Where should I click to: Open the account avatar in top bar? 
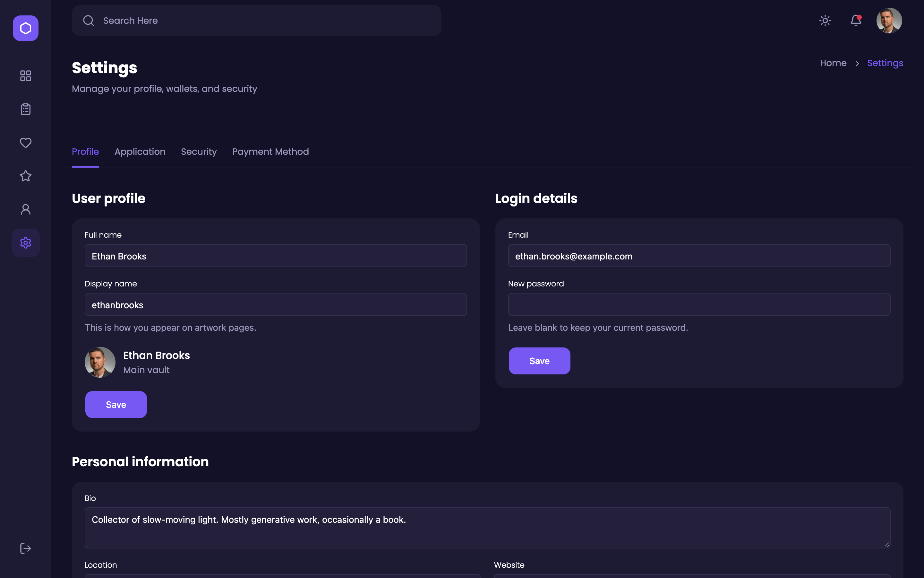[889, 21]
